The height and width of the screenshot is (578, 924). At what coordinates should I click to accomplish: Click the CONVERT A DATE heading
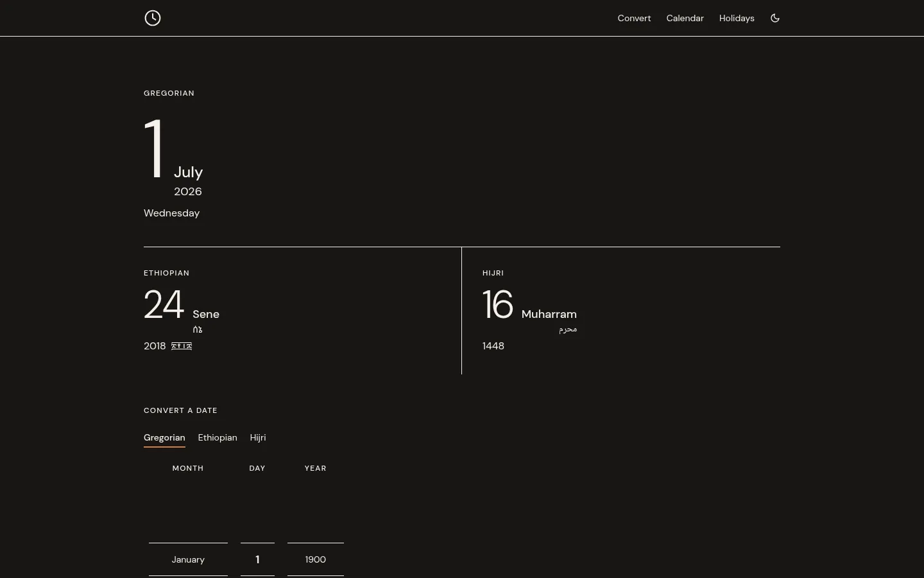180,410
